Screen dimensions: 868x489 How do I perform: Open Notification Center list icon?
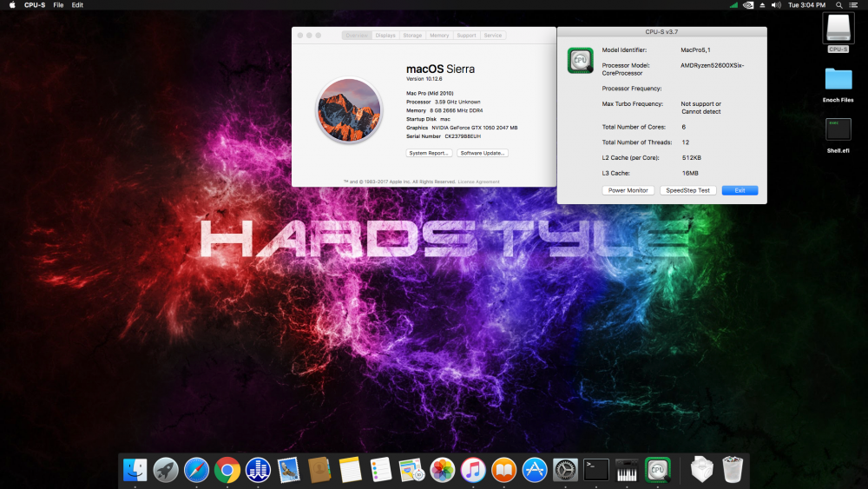[853, 5]
